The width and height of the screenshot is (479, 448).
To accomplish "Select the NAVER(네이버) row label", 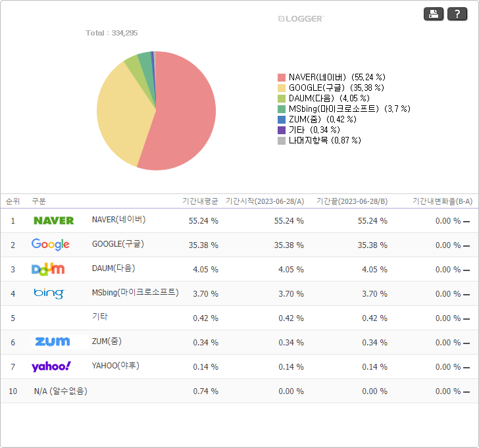I will [119, 220].
